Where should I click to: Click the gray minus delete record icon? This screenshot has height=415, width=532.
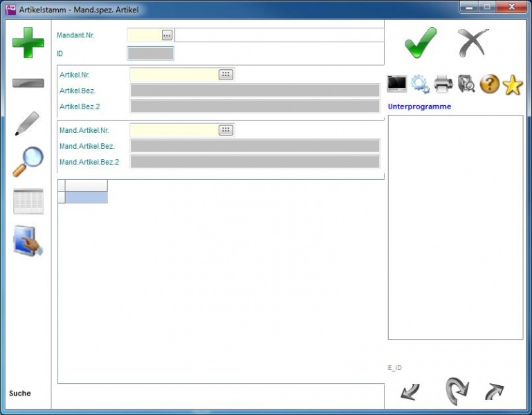pos(28,83)
